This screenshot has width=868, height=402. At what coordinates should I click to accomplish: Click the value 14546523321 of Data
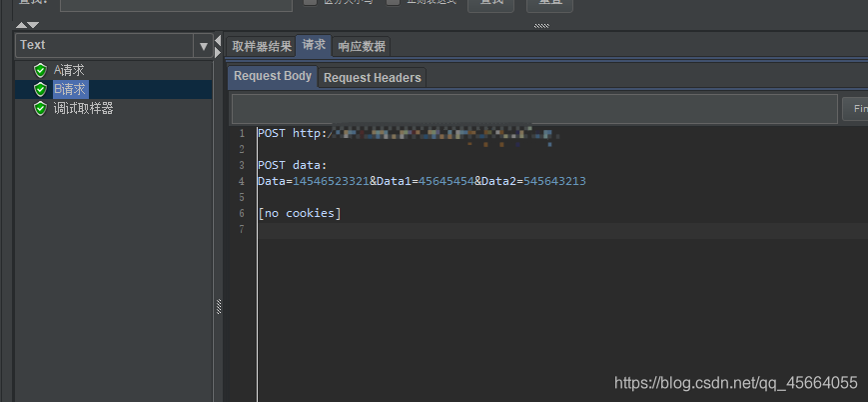click(x=331, y=181)
